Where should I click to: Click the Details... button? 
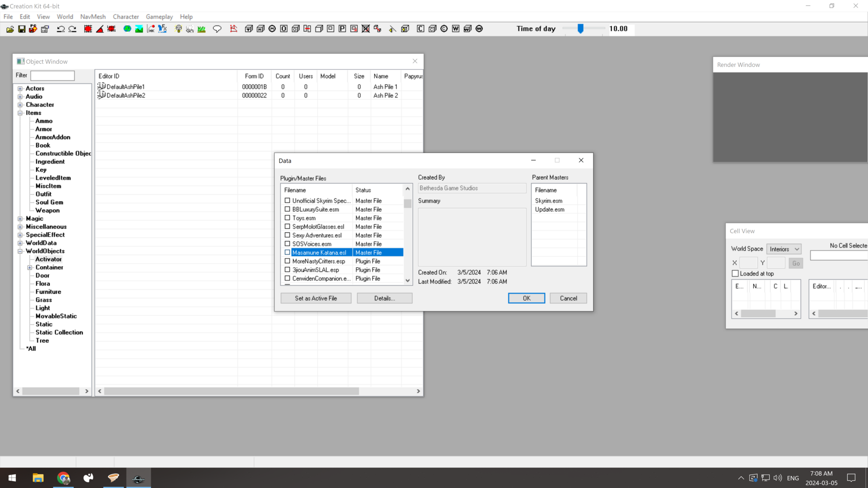click(x=385, y=298)
